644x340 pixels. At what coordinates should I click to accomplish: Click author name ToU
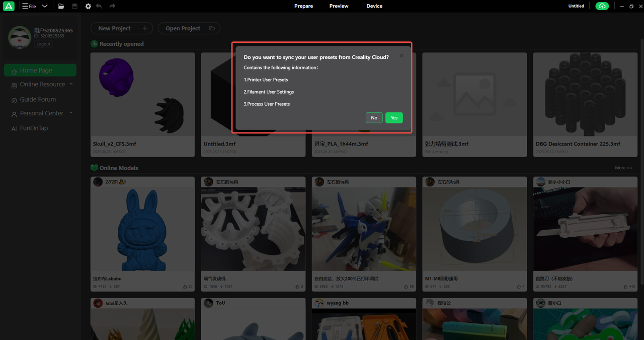[220, 303]
